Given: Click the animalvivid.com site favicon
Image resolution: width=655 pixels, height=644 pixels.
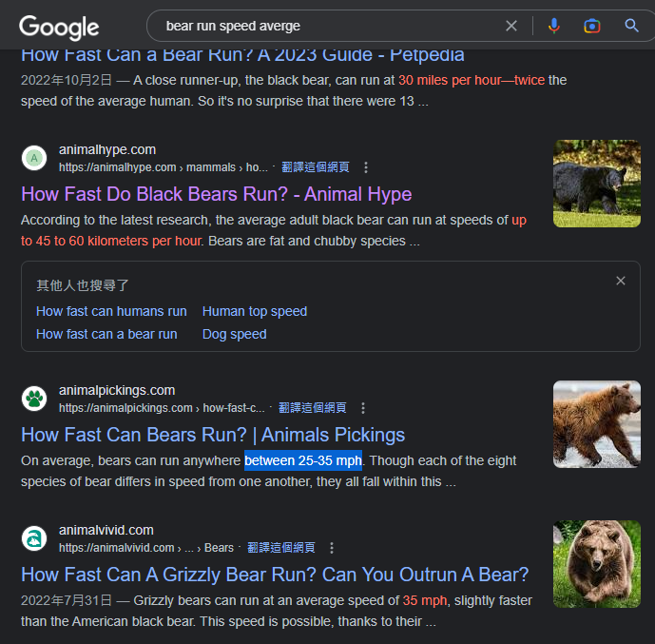Looking at the screenshot, I should 34,538.
